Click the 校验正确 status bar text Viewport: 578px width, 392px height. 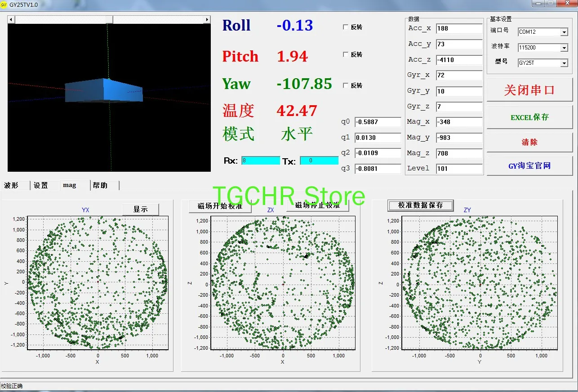[12, 386]
